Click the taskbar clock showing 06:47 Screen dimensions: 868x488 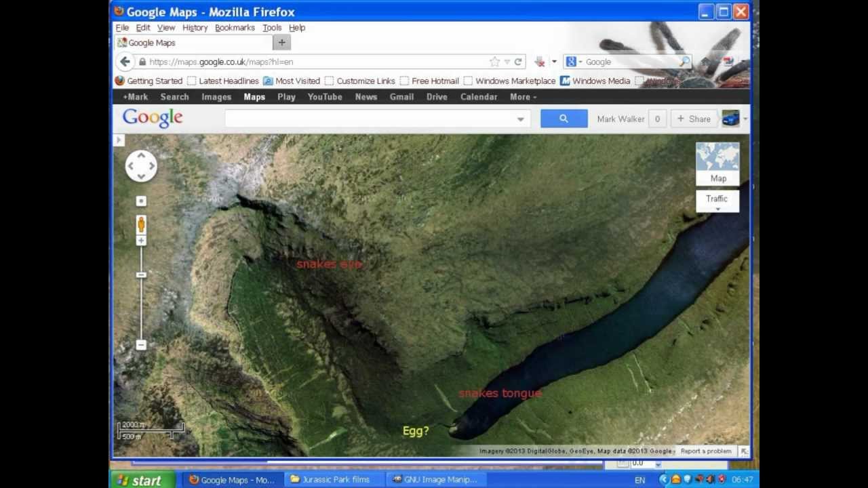coord(742,480)
